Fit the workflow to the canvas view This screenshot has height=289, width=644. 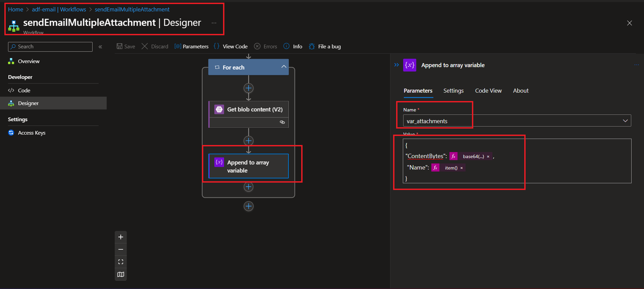click(x=121, y=262)
